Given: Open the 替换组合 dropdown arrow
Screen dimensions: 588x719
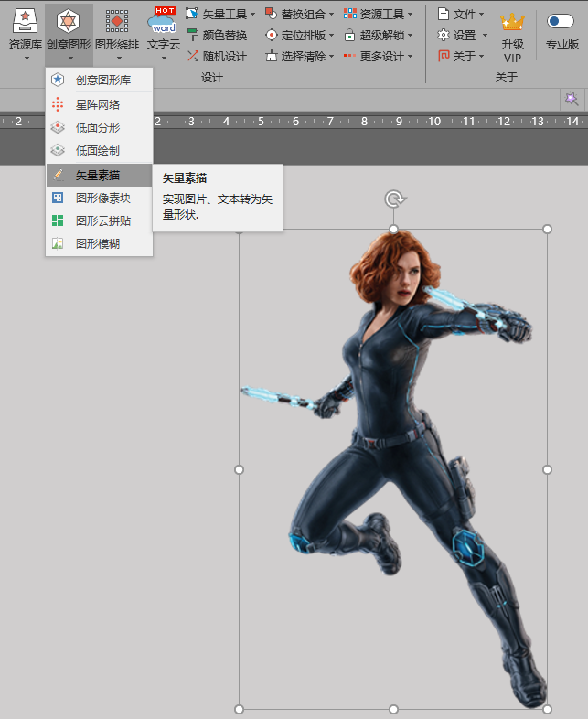Looking at the screenshot, I should [331, 15].
